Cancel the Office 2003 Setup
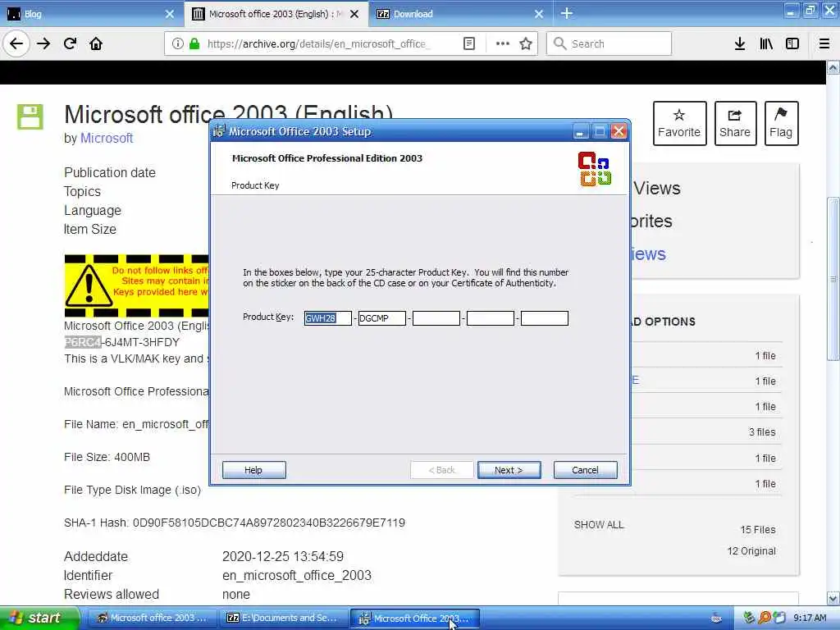Screen dimensions: 840x630 click(585, 470)
